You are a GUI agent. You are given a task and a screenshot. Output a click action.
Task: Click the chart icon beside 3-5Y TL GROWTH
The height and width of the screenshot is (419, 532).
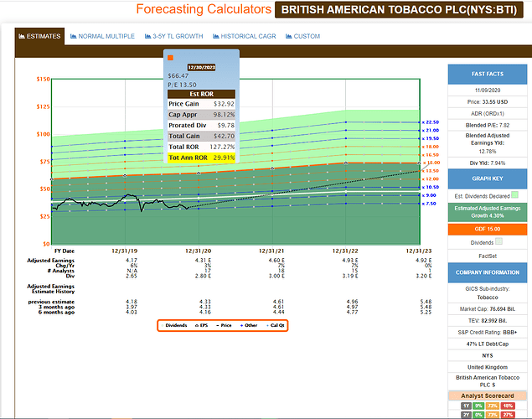[147, 36]
